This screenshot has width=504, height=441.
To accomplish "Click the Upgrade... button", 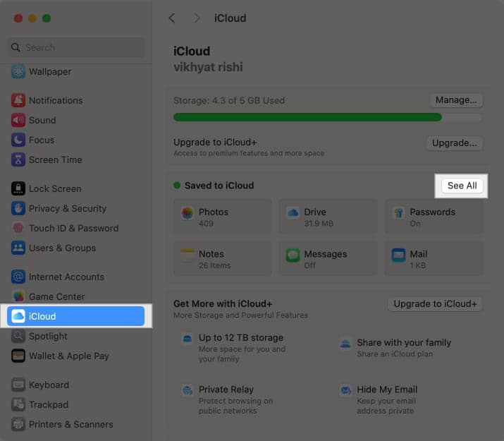I will coord(454,143).
